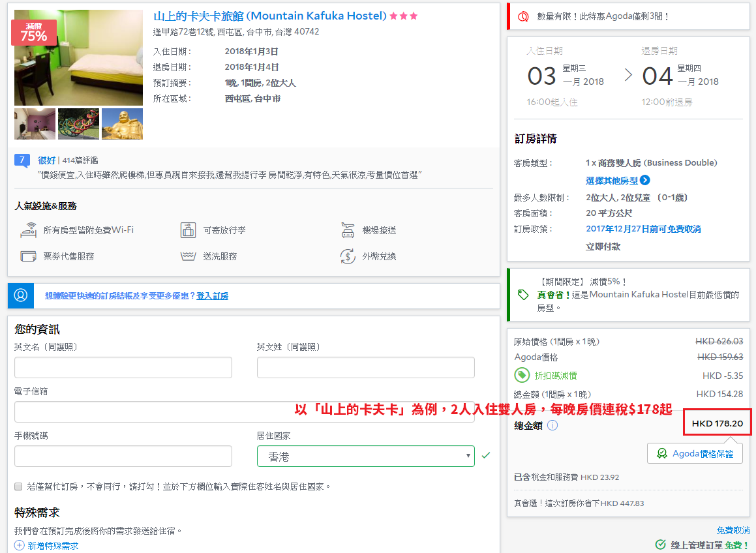Click the blue arrow beside 選擇其他房型
This screenshot has width=756, height=553.
tap(644, 180)
